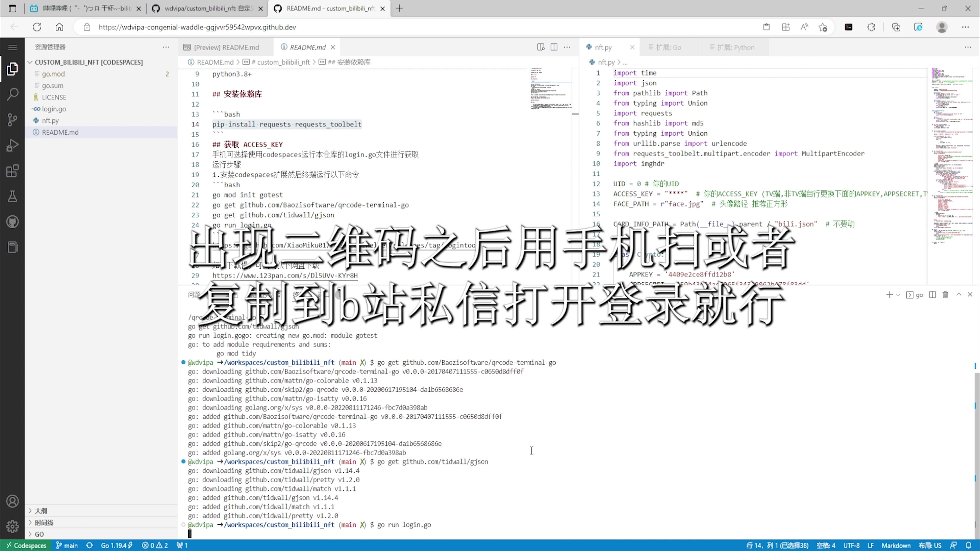The width and height of the screenshot is (980, 551).
Task: Open login.go in file tree
Action: [54, 109]
